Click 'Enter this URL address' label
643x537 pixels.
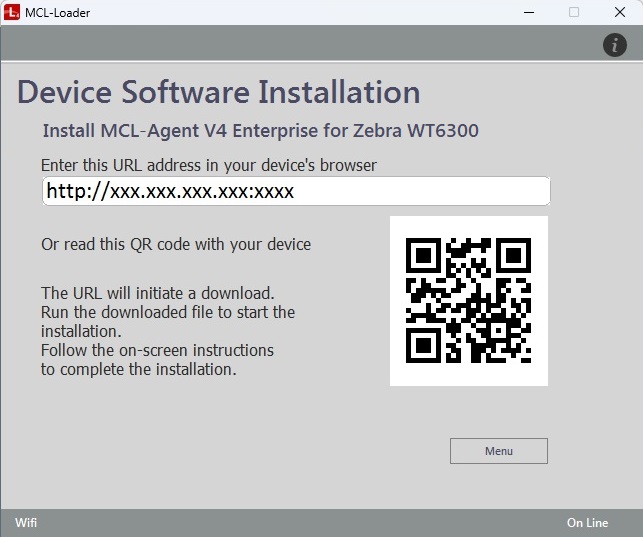coord(209,165)
